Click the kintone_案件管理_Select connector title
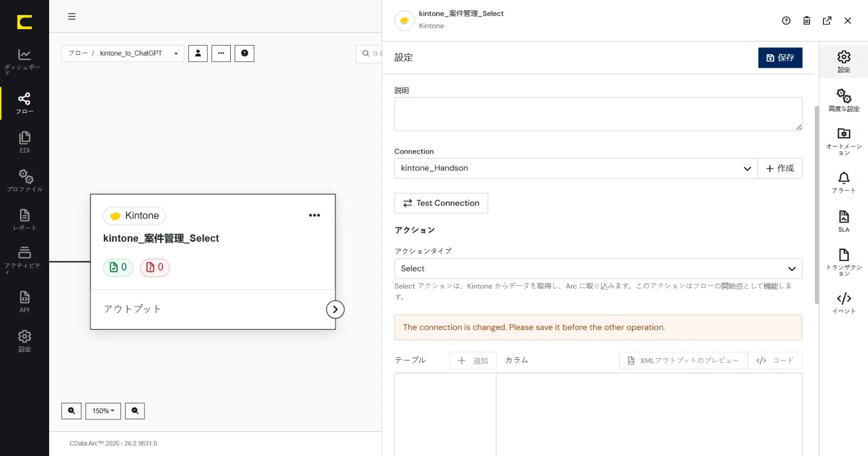 [161, 238]
